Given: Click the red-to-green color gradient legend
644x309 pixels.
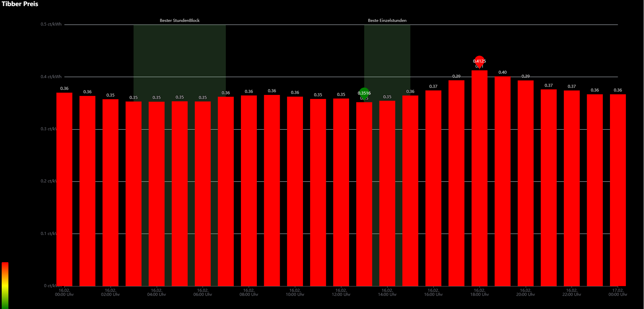Looking at the screenshot, I should pyautogui.click(x=5, y=285).
